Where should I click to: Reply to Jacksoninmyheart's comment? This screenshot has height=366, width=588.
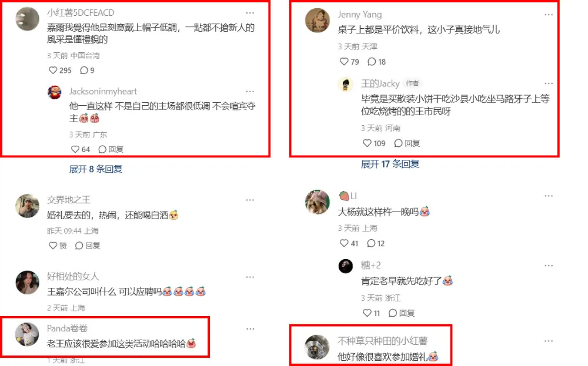point(111,149)
